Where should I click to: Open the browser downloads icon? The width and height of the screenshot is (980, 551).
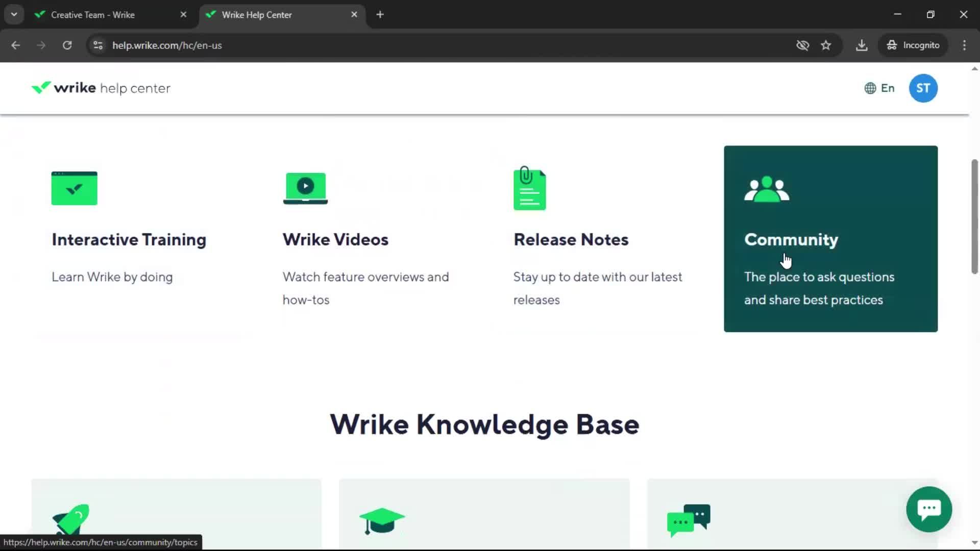click(862, 45)
